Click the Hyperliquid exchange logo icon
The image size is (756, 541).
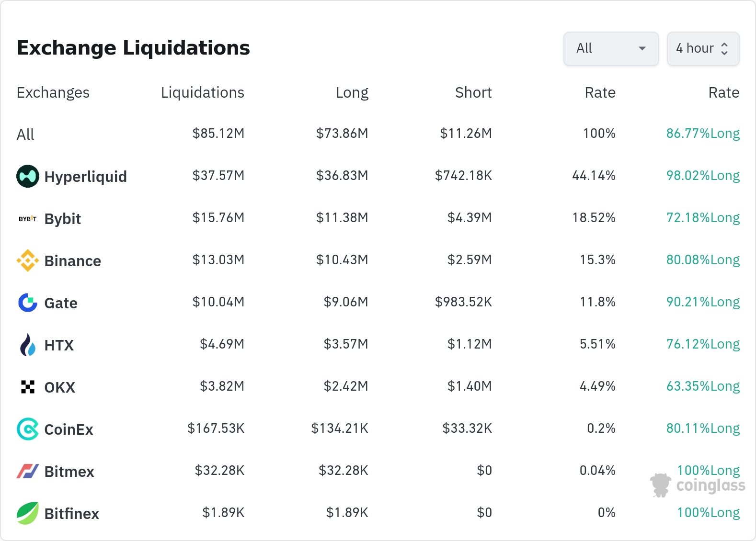pyautogui.click(x=28, y=176)
